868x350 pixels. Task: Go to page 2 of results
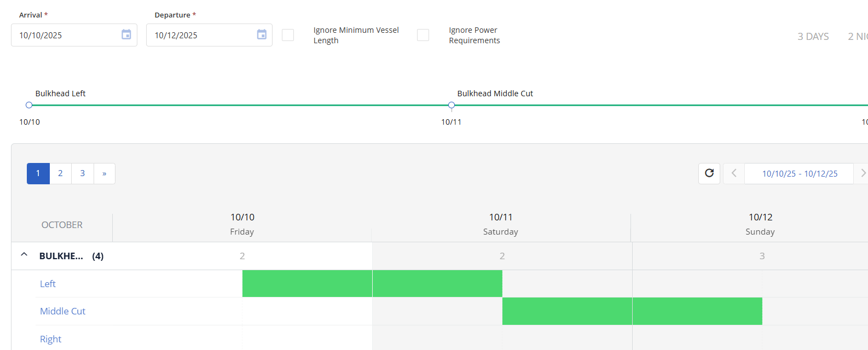point(60,173)
